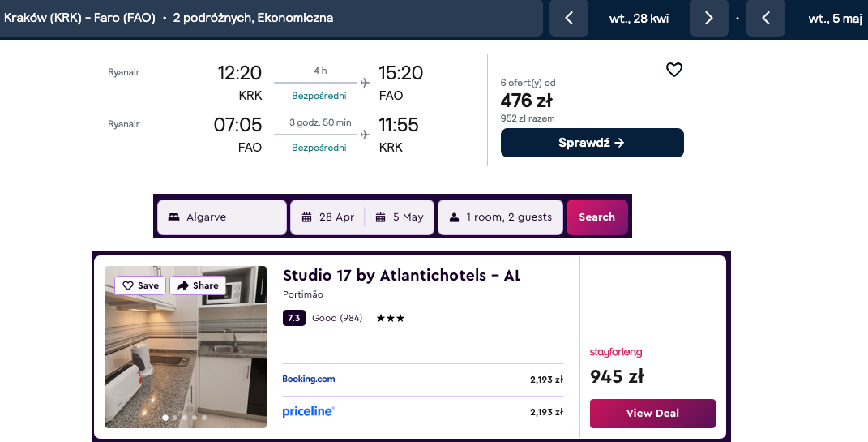Save the Studio 17 hotel
868x442 pixels.
(x=140, y=285)
